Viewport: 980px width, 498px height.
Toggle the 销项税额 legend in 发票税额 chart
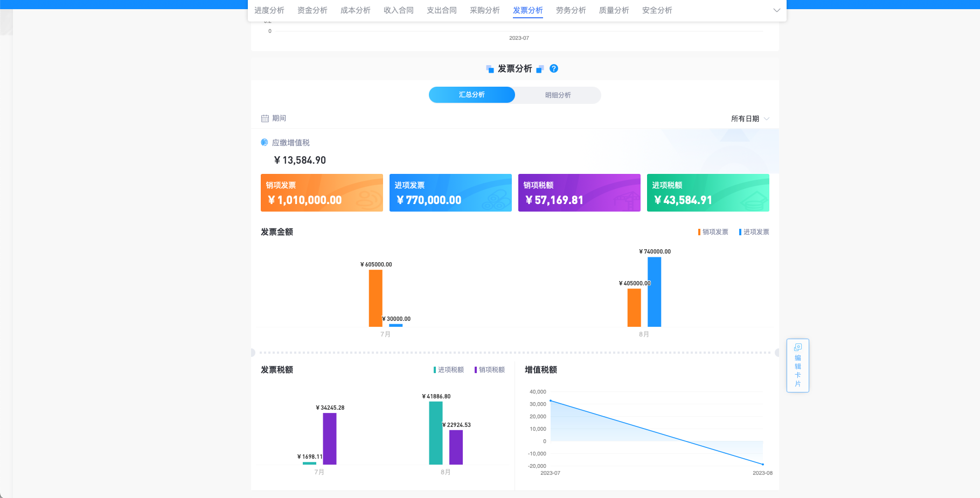[x=489, y=369]
